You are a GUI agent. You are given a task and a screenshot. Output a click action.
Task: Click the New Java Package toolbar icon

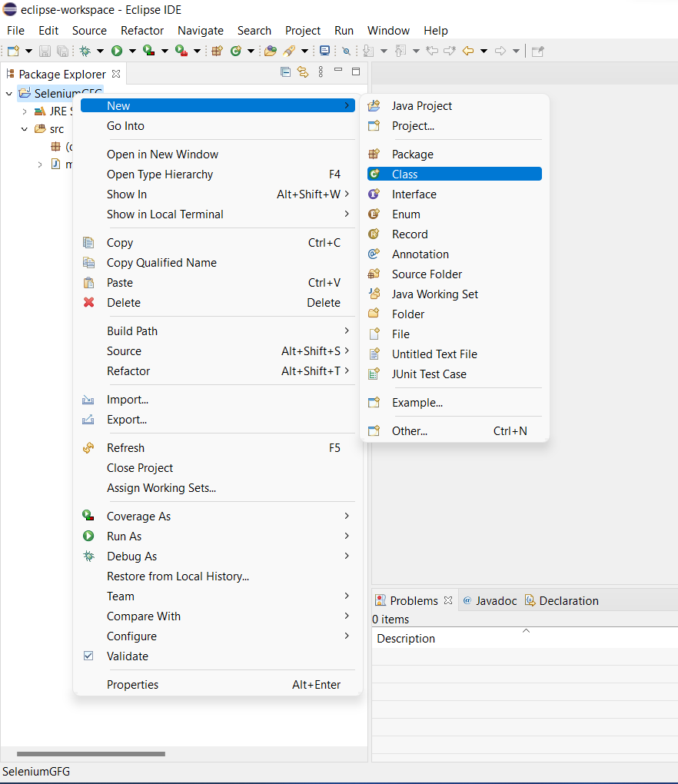tap(217, 51)
